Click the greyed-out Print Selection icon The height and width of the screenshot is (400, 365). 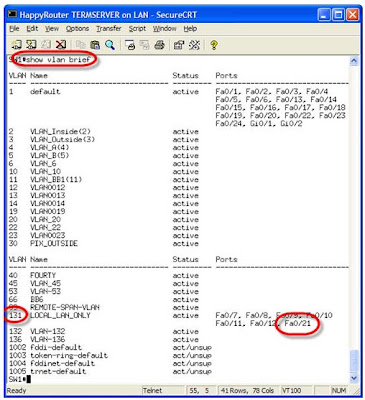click(x=145, y=44)
